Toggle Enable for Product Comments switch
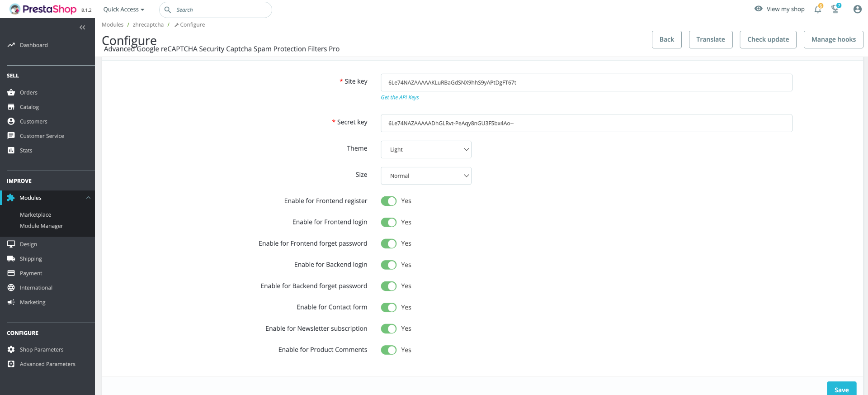 tap(389, 350)
